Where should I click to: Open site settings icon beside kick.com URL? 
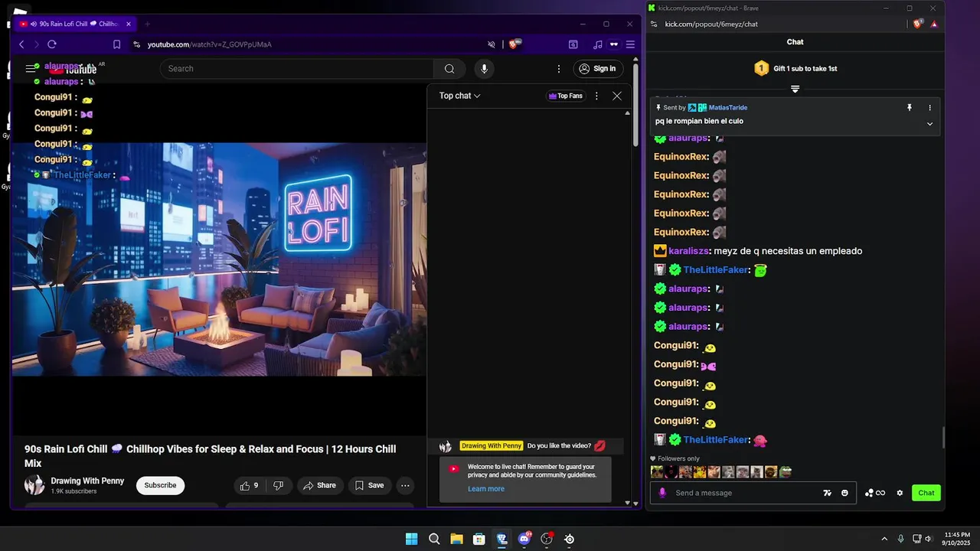tap(654, 24)
